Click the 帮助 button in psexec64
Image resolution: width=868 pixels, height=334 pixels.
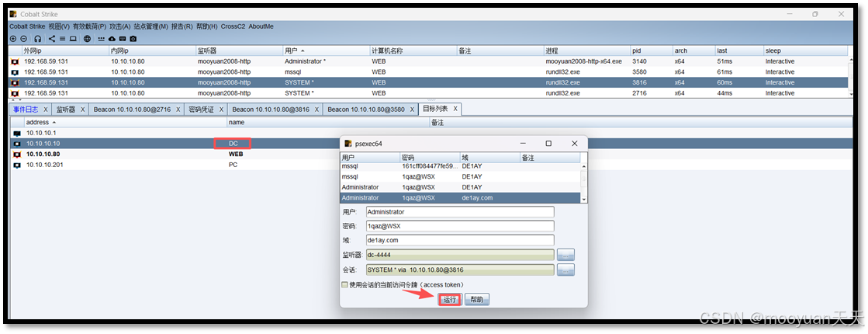(x=476, y=299)
